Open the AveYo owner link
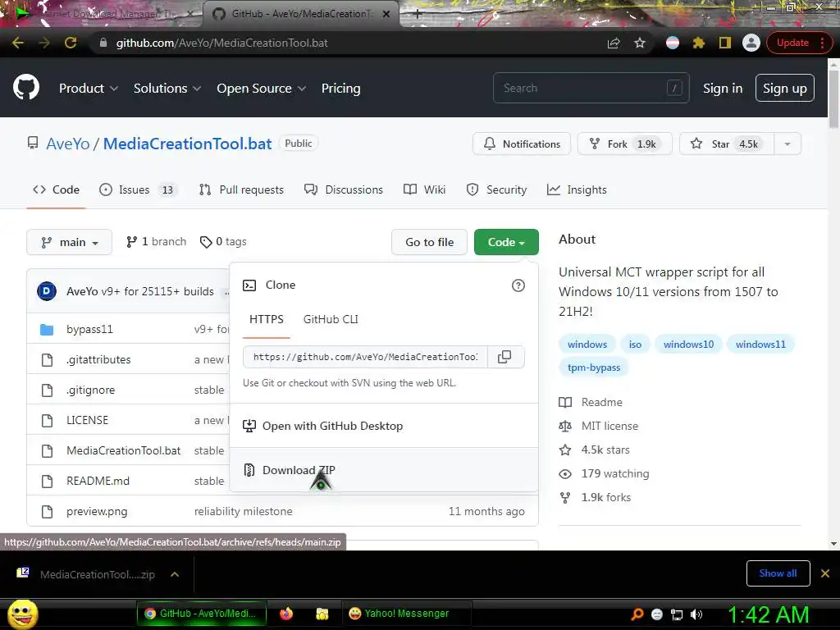Screen dimensions: 840x630 (x=68, y=144)
